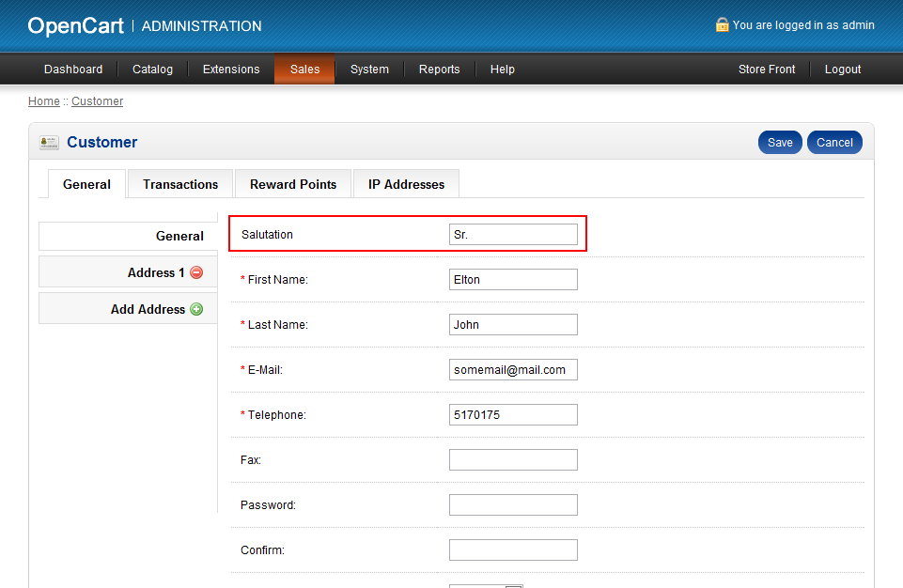Viewport: 903px width, 588px height.
Task: Open the Home breadcrumb link
Action: pos(43,101)
